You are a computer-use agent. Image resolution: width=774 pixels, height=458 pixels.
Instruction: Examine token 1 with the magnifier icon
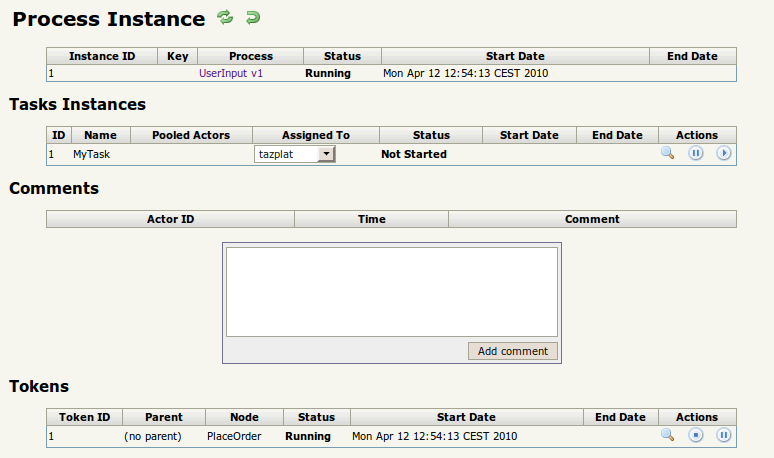667,435
